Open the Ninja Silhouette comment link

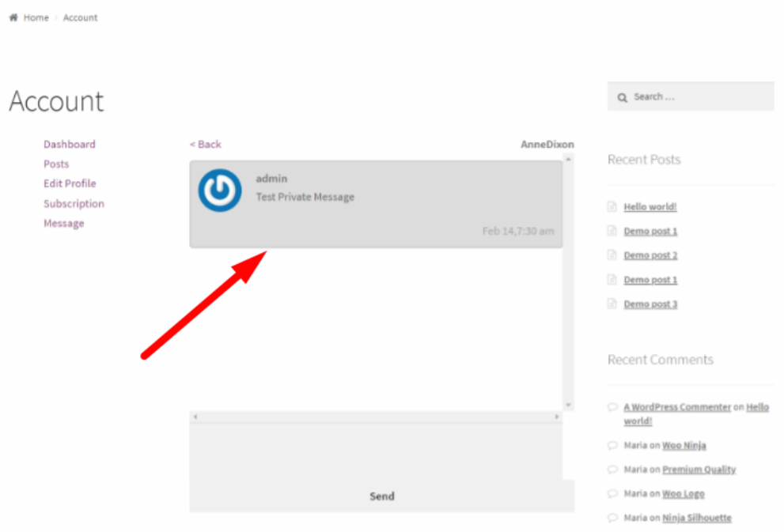pos(697,518)
